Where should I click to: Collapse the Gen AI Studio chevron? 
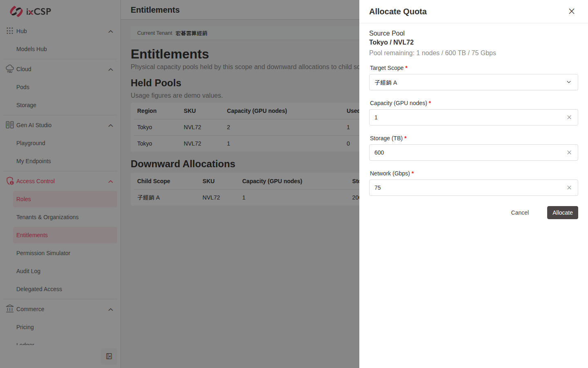click(111, 126)
